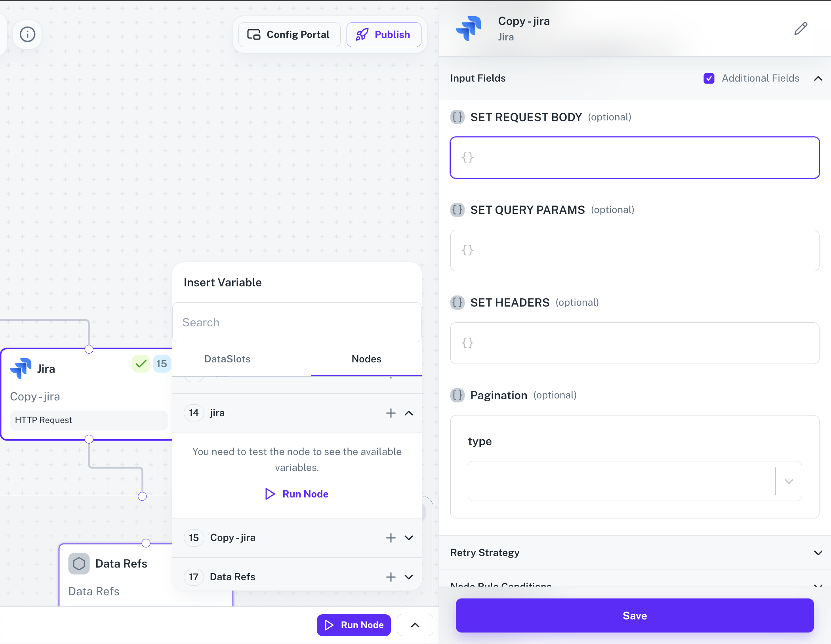Collapse the Input Fields section

tap(818, 78)
